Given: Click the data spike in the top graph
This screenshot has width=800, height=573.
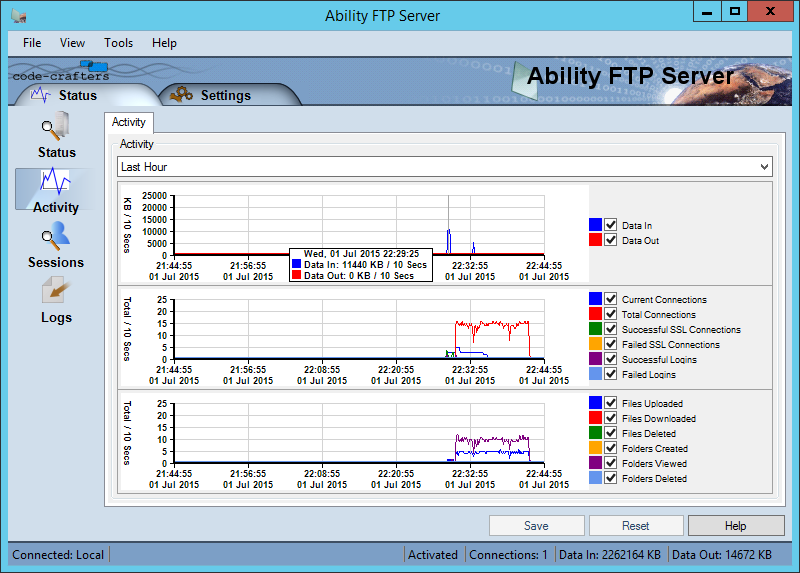Looking at the screenshot, I should (x=448, y=238).
